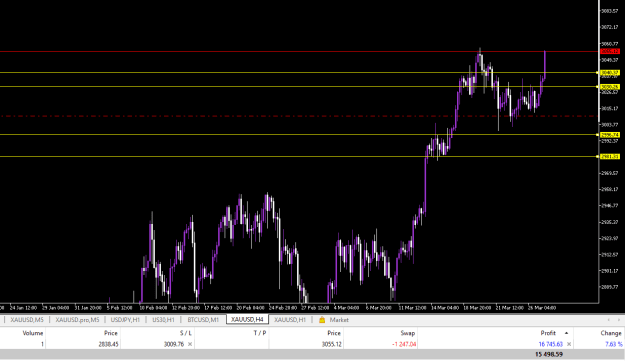Select the USDJPY,H1 chart tab
The image size is (625, 361).
click(125, 320)
